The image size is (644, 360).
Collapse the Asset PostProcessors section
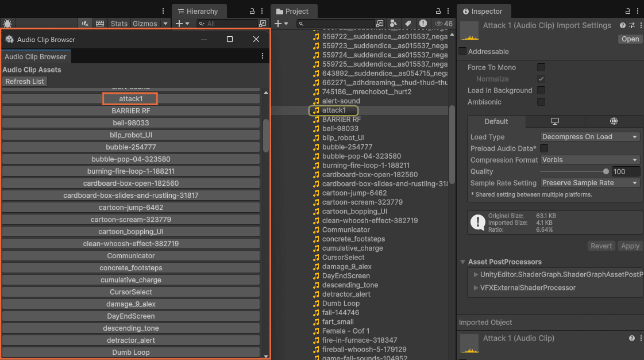tap(463, 262)
